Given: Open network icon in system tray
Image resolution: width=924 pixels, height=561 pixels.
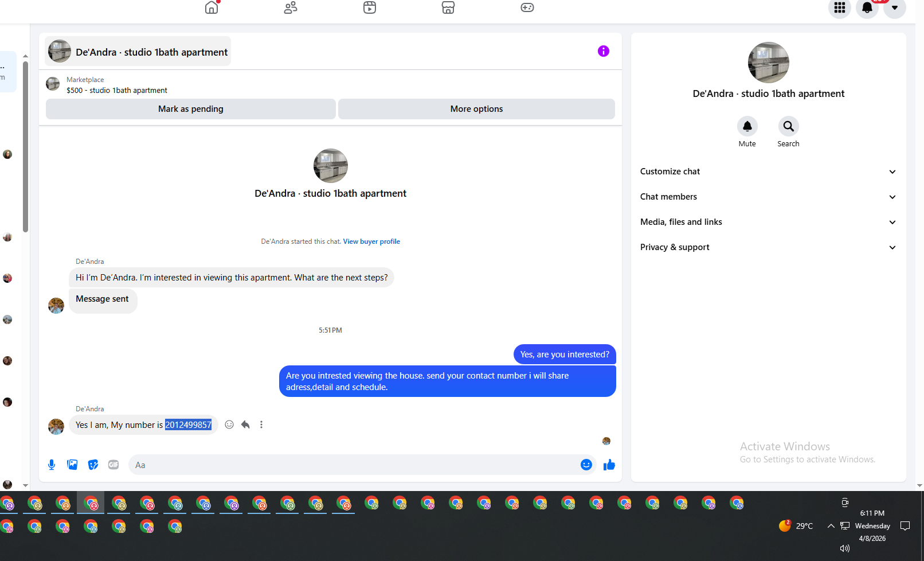Looking at the screenshot, I should pyautogui.click(x=845, y=526).
